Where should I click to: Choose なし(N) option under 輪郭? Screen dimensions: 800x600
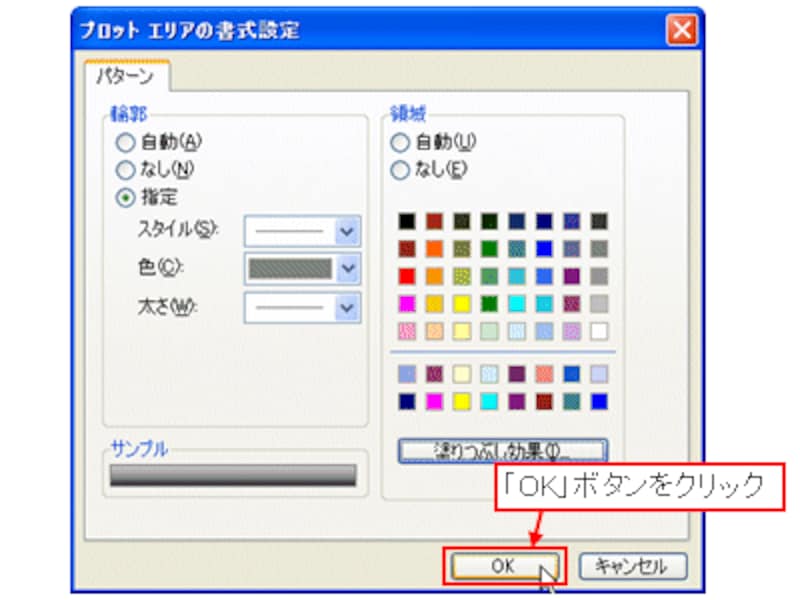pos(126,170)
